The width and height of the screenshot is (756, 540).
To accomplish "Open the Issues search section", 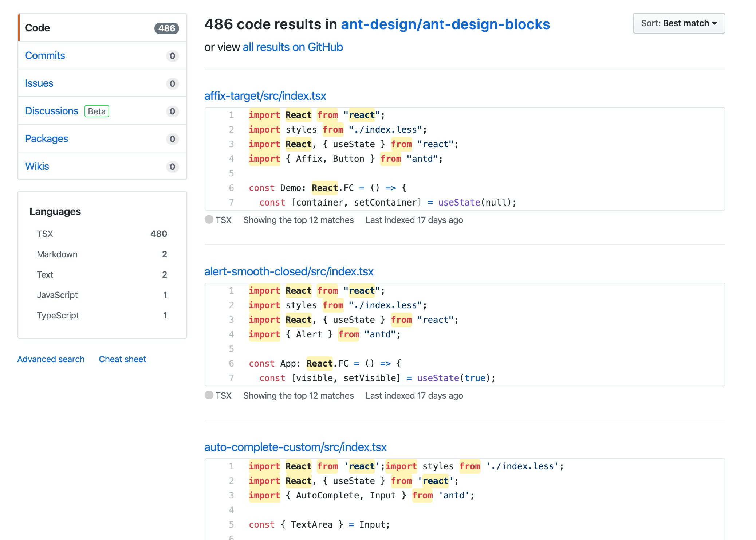I will pos(40,83).
